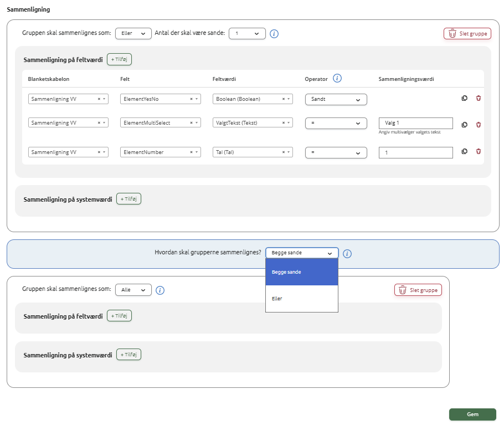The width and height of the screenshot is (504, 425).
Task: Copy the ElementMultiSelect comparison row
Action: click(465, 125)
